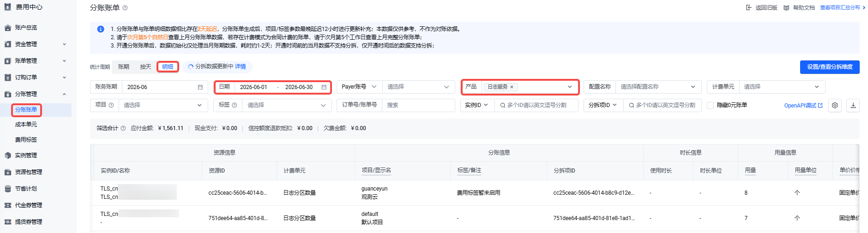Click help icon beside 筛选合计
868x233 pixels.
click(x=123, y=128)
